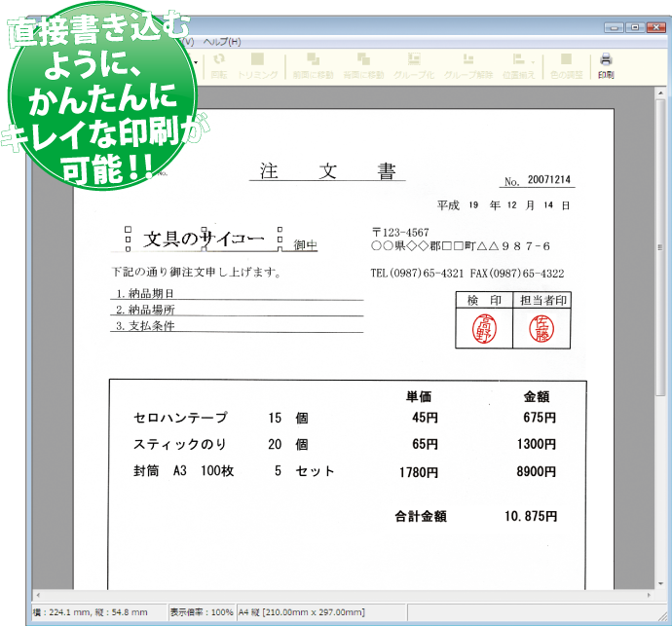This screenshot has width=672, height=626.
Task: Click the セロハンテープ item text
Action: point(180,418)
